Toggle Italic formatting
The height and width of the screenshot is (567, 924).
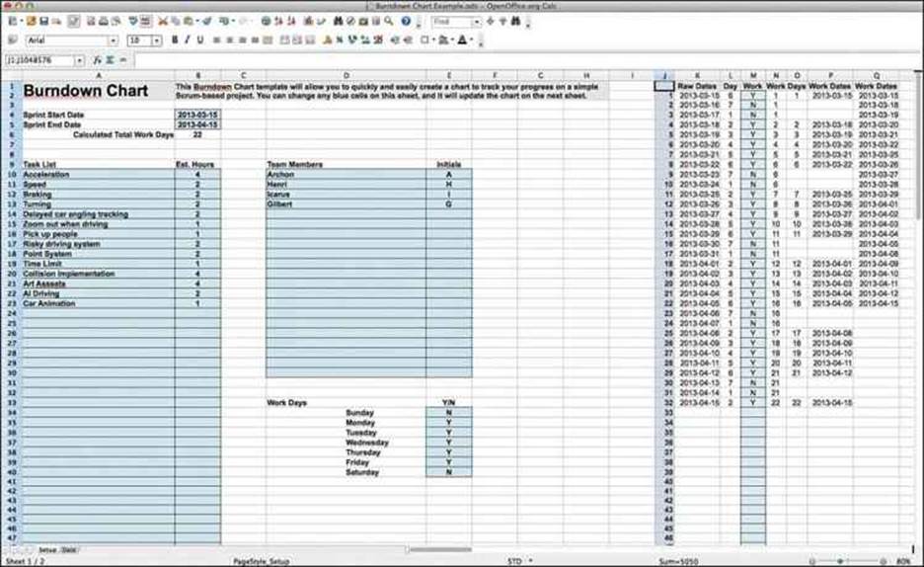coord(187,40)
